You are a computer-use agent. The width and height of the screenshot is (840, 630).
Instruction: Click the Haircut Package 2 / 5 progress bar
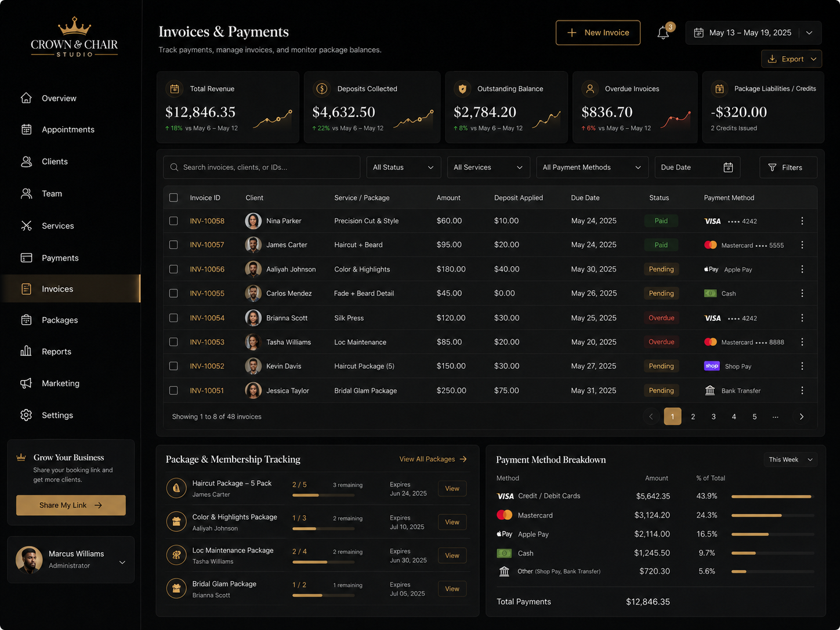point(324,495)
